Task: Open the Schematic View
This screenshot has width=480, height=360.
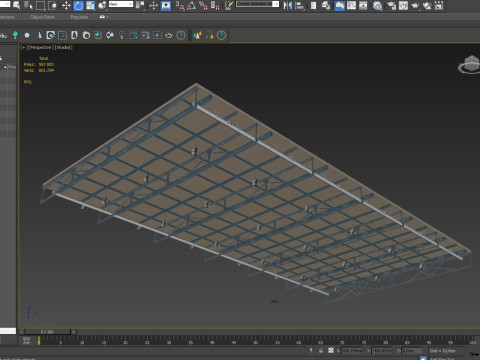Action: tap(364, 5)
